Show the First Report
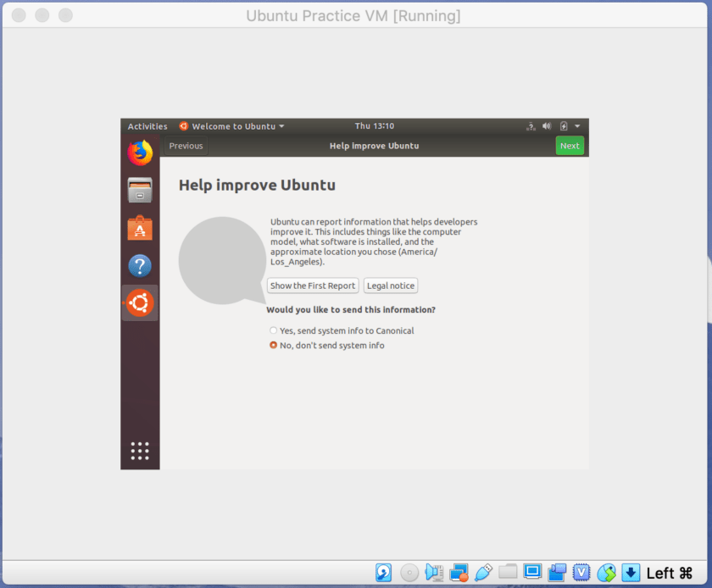 point(313,286)
